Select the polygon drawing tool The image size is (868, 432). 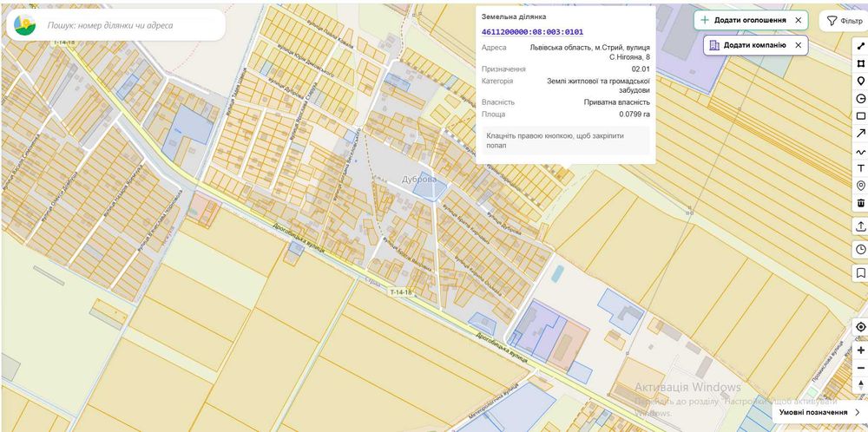[860, 63]
